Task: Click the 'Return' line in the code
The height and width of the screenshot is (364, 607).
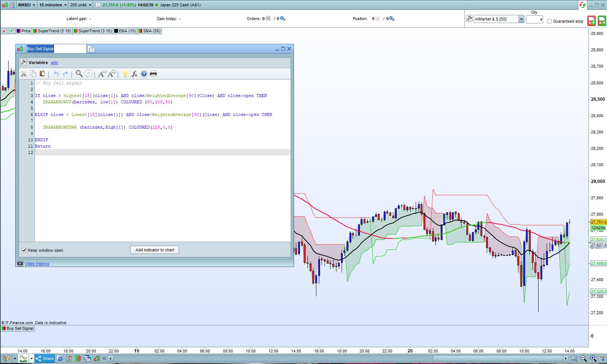Action: coord(43,146)
